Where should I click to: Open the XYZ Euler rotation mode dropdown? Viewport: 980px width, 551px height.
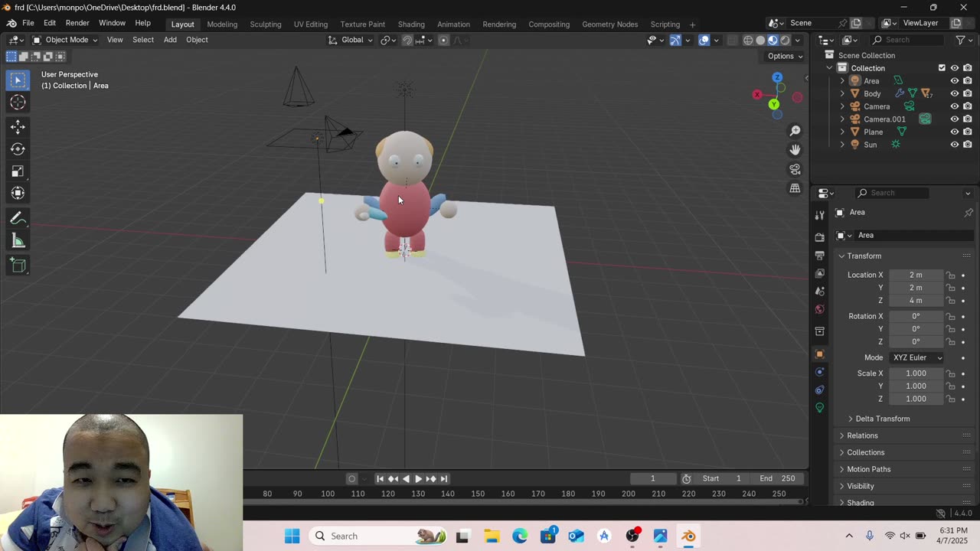(x=917, y=357)
